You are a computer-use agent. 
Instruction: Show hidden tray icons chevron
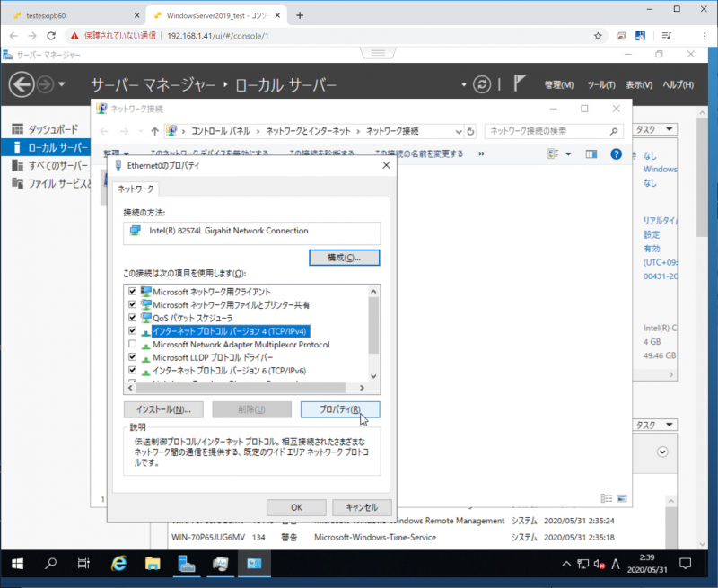(566, 564)
